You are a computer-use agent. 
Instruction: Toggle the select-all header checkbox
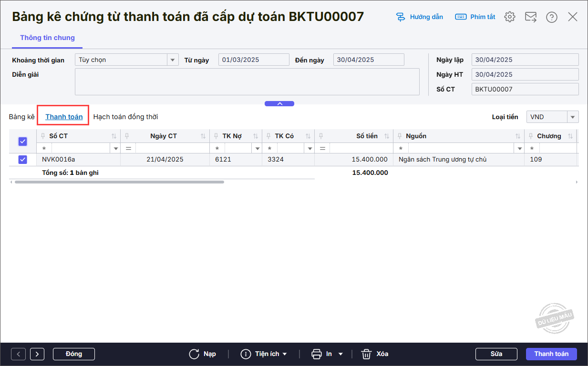[22, 142]
